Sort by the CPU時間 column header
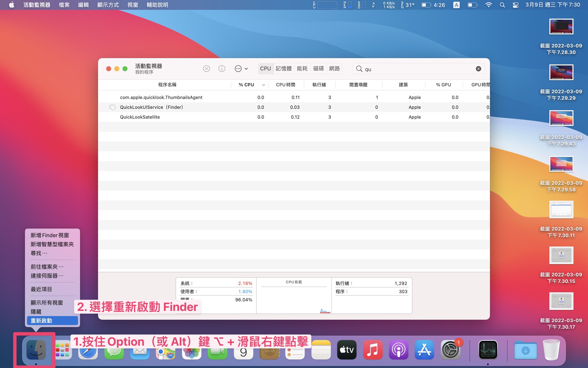Viewport: 588px width, 368px height. click(x=285, y=85)
